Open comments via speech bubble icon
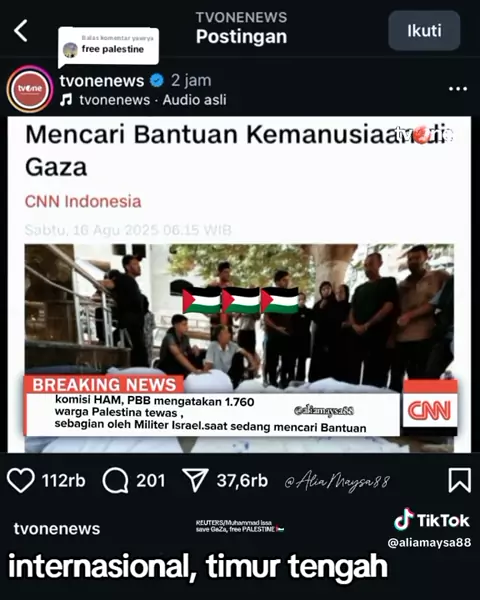Image resolution: width=480 pixels, height=600 pixels. (x=115, y=480)
